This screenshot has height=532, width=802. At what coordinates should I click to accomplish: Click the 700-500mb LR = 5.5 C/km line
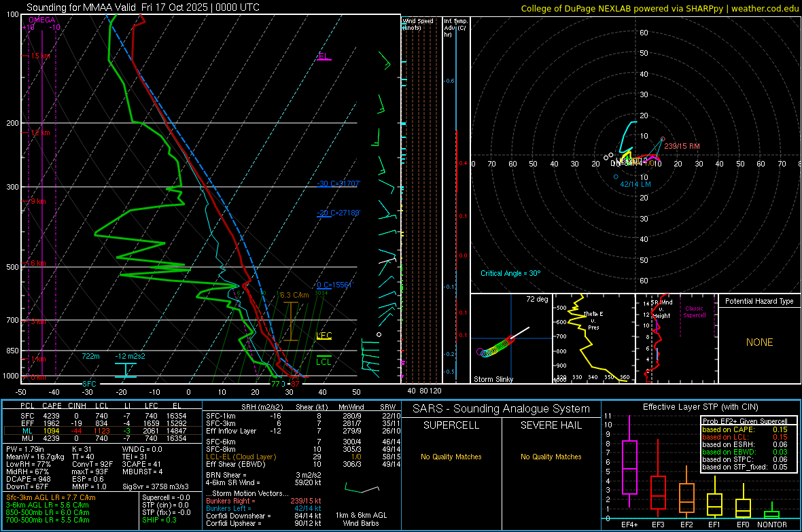pos(48,520)
